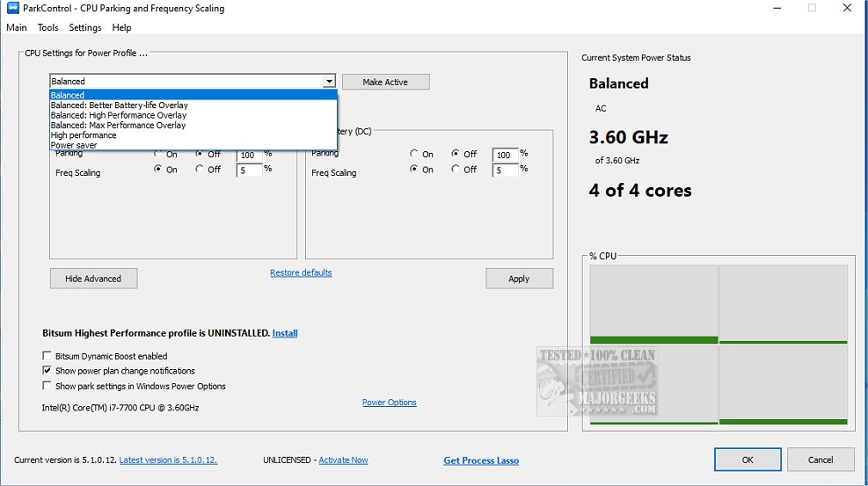The image size is (868, 486).
Task: Click Latest version is 5.1.0.12 link
Action: click(168, 460)
